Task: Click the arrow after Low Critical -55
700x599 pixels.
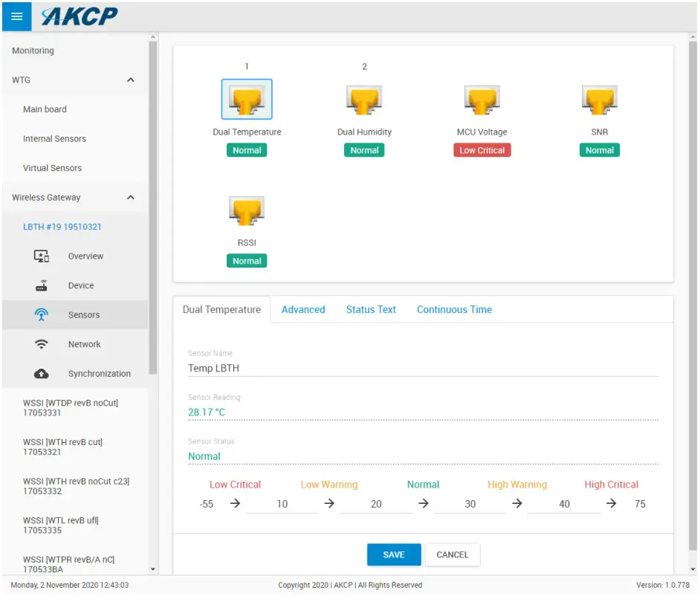Action: (x=235, y=503)
